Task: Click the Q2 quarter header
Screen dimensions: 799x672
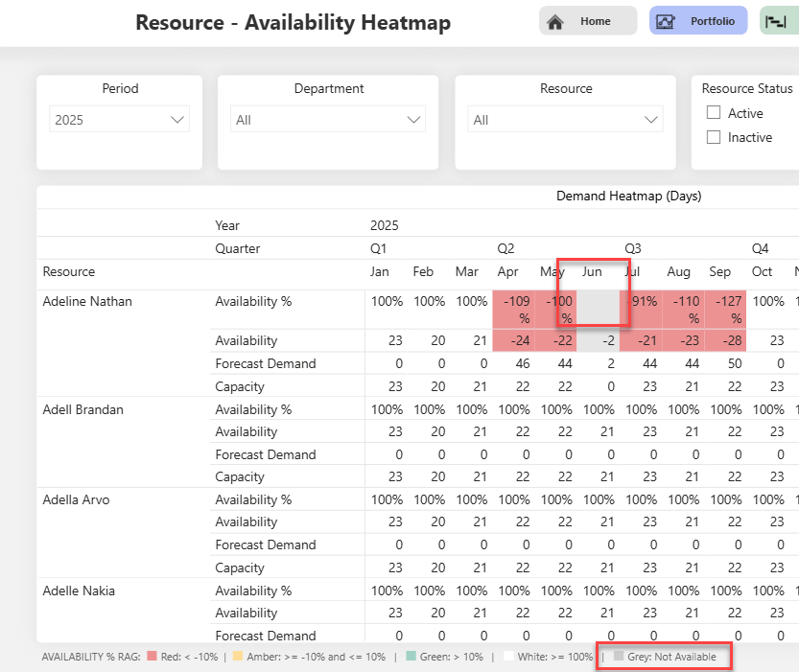Action: tap(505, 249)
